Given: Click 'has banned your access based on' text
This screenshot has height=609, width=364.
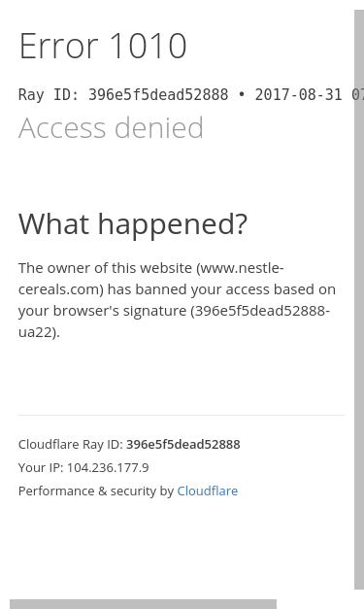Looking at the screenshot, I should click(x=221, y=289).
